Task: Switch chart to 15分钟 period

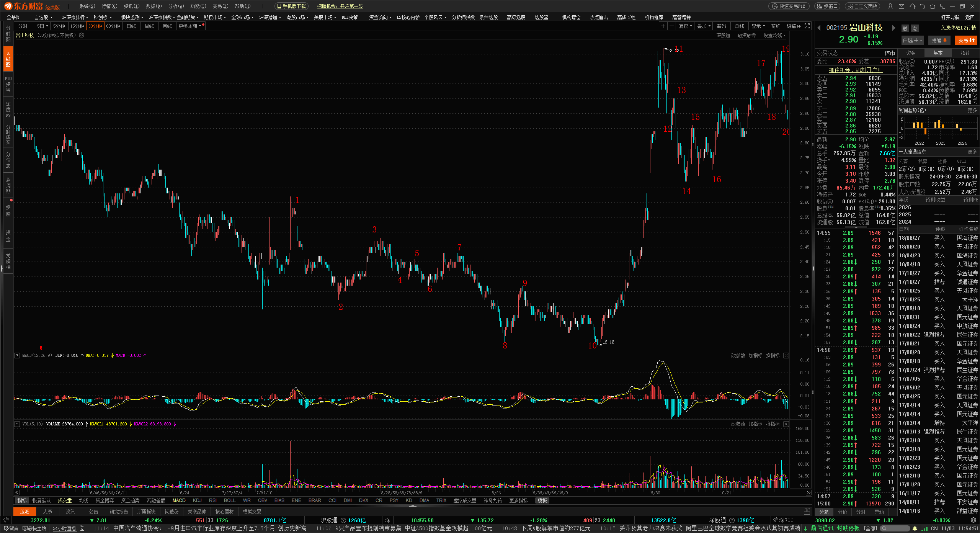Action: [77, 26]
